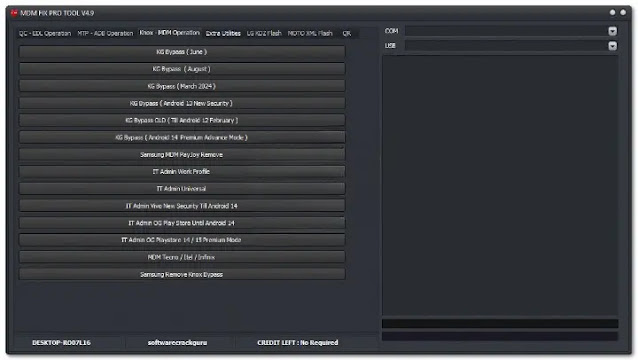This screenshot has height=360, width=638.
Task: Click inside the COM combo box field
Action: point(506,31)
